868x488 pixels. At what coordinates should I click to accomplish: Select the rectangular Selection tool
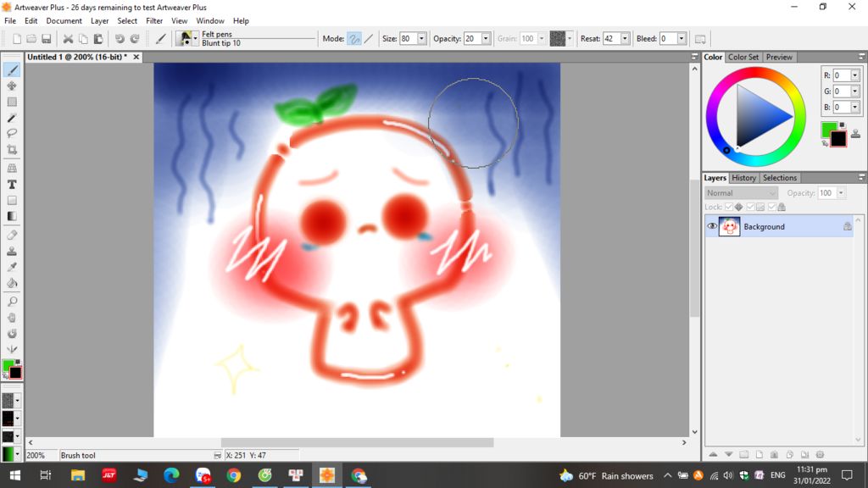point(12,102)
